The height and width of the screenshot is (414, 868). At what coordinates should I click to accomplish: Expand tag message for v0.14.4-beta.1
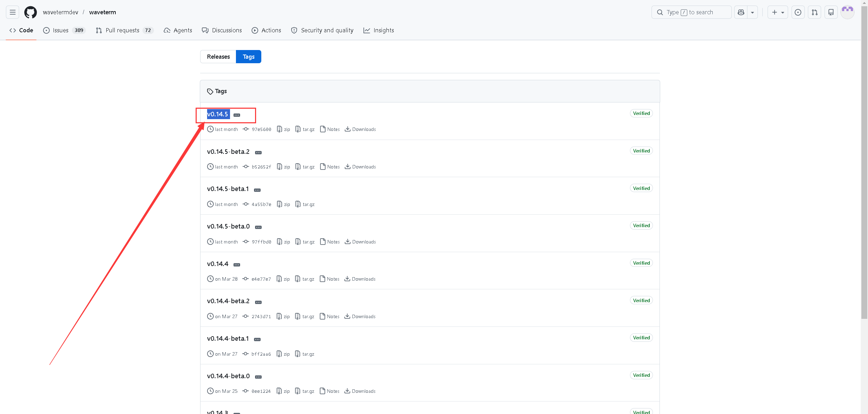257,339
